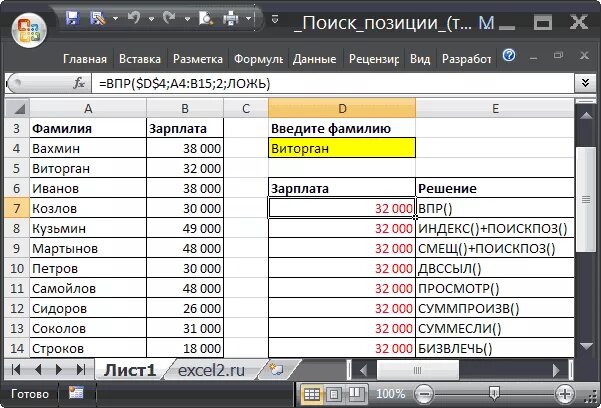Image resolution: width=601 pixels, height=408 pixels.
Task: Undo the last action
Action: pos(135,18)
